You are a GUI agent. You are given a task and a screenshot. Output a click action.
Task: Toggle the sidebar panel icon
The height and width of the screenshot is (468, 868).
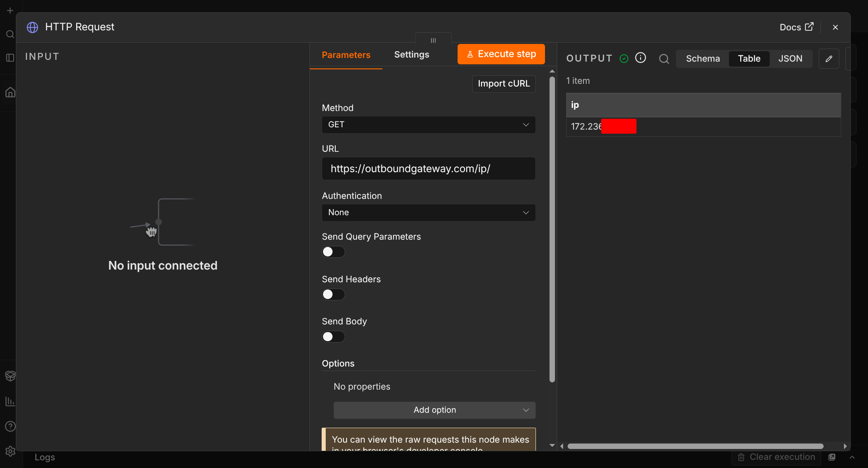[x=10, y=58]
